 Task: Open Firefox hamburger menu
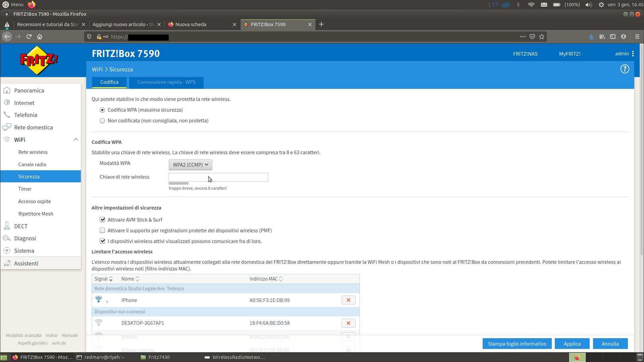(637, 37)
